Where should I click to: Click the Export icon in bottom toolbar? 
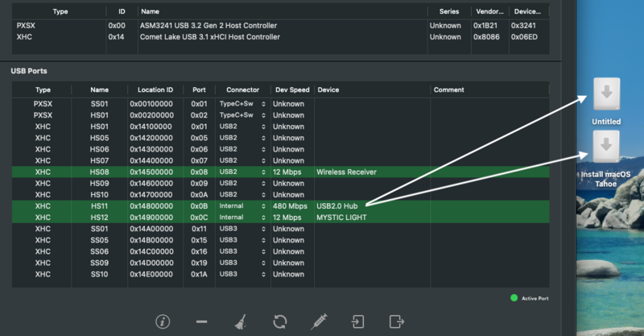point(396,321)
